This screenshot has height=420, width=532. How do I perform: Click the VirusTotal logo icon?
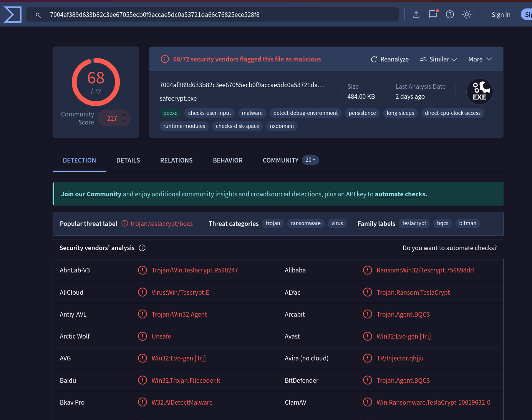(x=12, y=15)
